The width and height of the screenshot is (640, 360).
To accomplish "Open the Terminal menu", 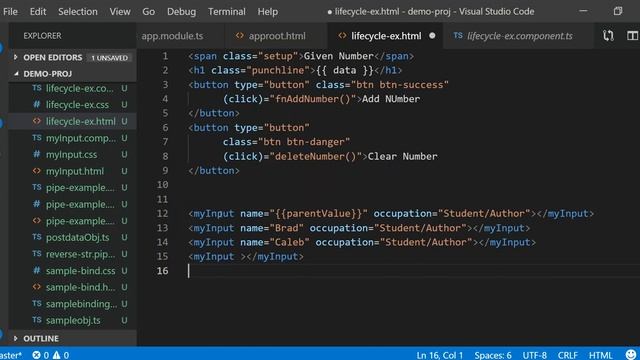I will coord(227,11).
